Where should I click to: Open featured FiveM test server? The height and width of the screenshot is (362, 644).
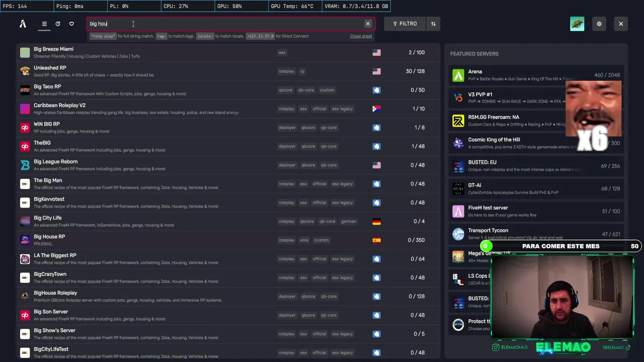click(536, 211)
